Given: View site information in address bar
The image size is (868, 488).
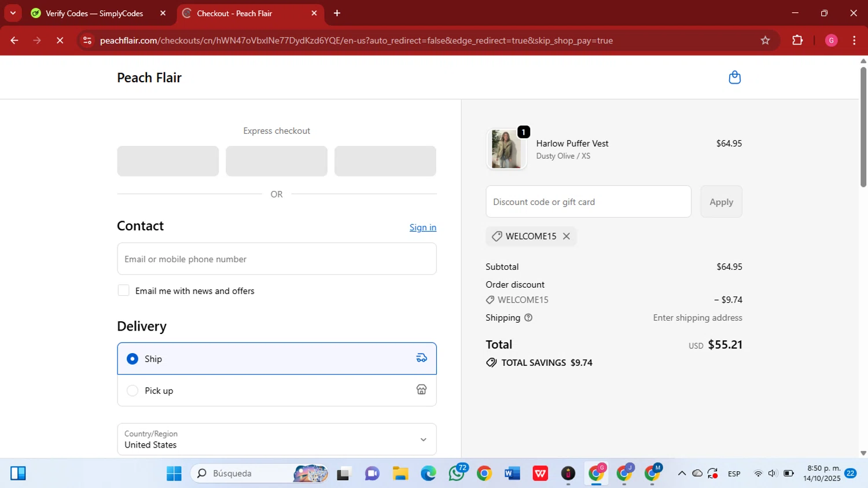Looking at the screenshot, I should [87, 41].
